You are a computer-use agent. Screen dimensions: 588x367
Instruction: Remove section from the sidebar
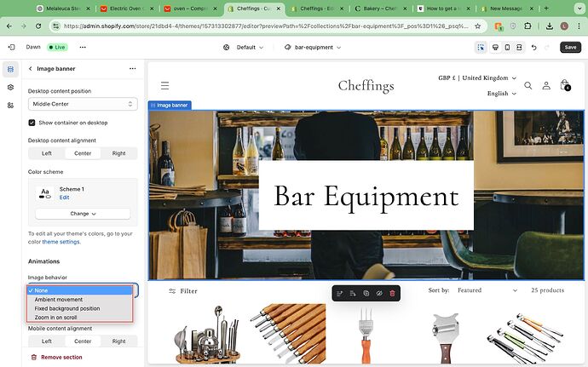click(57, 358)
